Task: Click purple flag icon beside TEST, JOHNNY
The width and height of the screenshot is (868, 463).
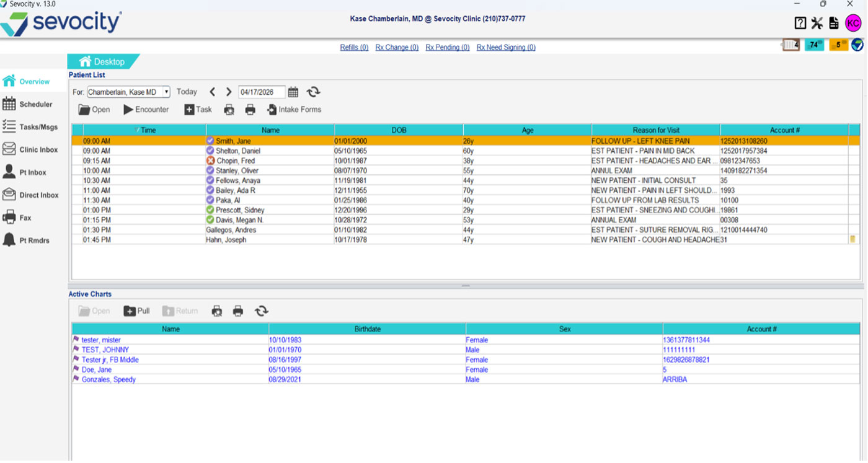Action: point(76,349)
